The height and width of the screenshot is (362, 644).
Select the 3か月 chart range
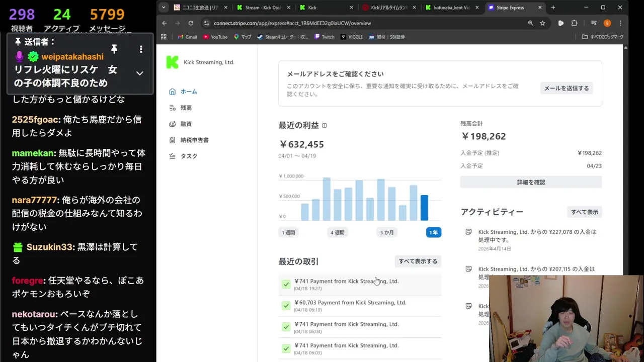pos(387,232)
